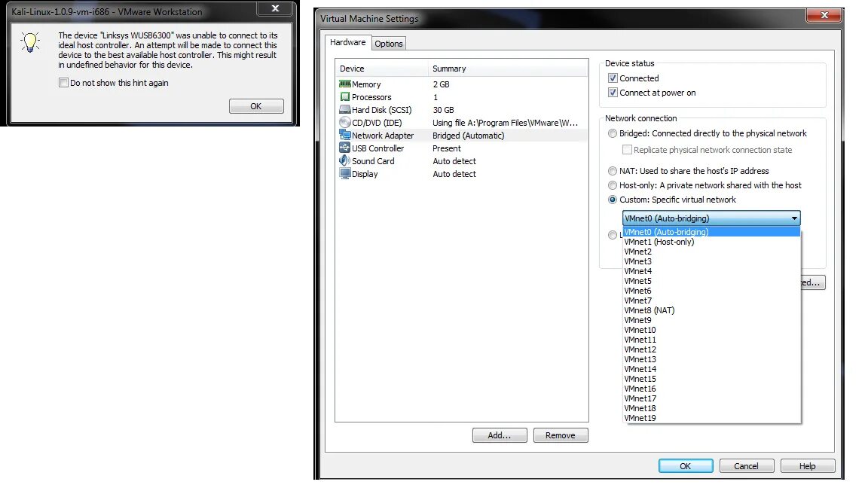Image resolution: width=868 pixels, height=488 pixels.
Task: Open Help in Virtual Machine Settings
Action: pyautogui.click(x=807, y=466)
